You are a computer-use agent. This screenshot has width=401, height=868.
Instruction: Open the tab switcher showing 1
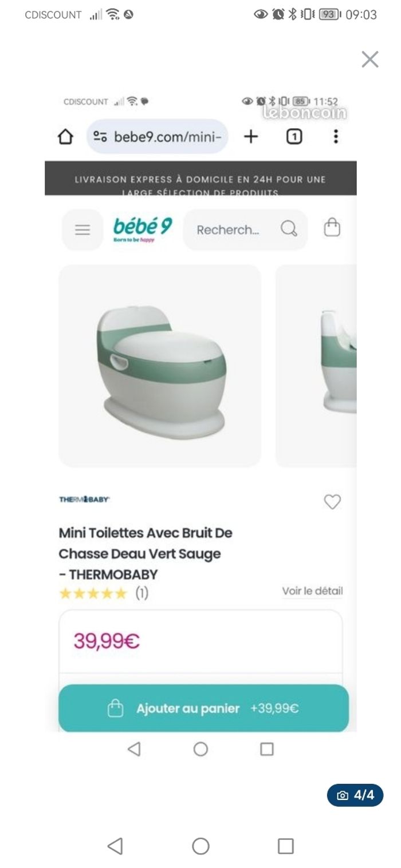pos(294,137)
